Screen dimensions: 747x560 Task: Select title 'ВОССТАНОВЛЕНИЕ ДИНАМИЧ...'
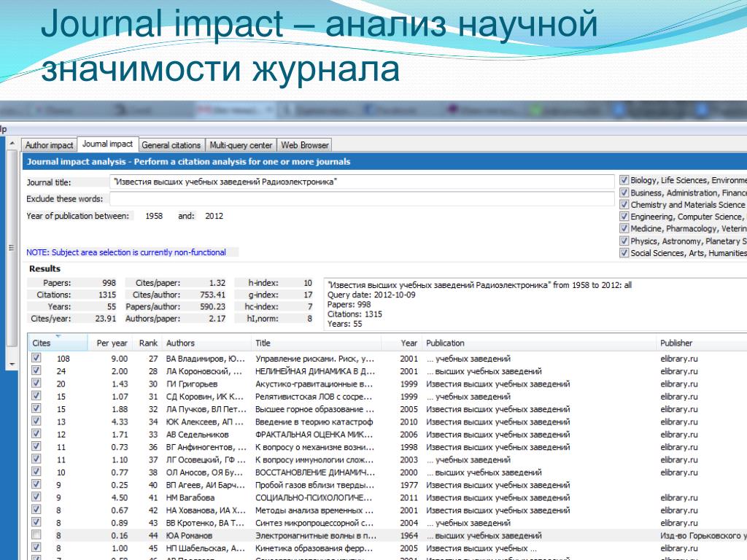(315, 472)
